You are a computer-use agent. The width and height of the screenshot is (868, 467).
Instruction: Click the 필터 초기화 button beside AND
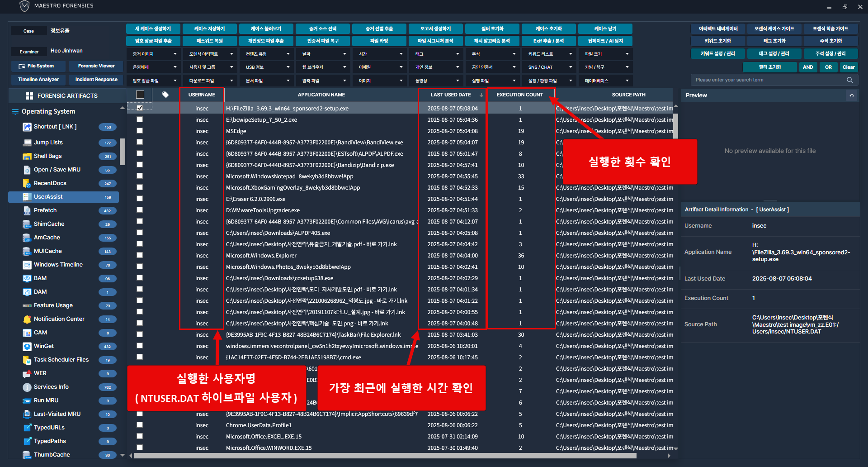(x=769, y=67)
